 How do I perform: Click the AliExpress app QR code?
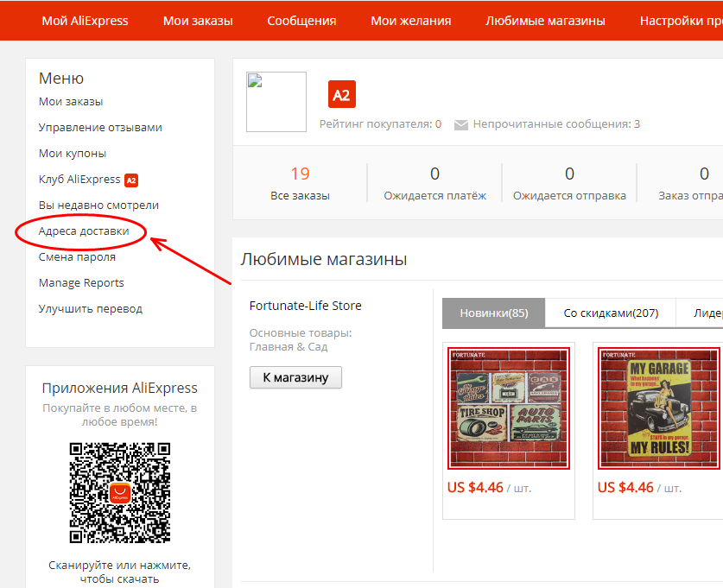120,493
